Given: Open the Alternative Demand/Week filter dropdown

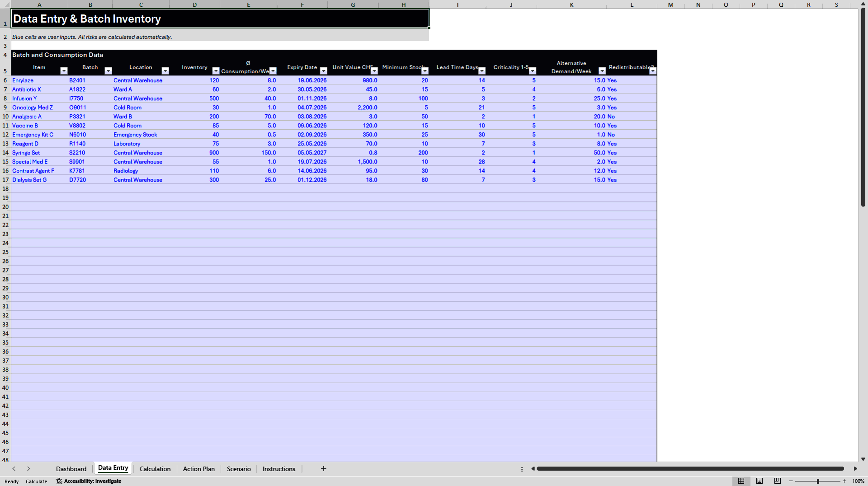Looking at the screenshot, I should (x=602, y=71).
